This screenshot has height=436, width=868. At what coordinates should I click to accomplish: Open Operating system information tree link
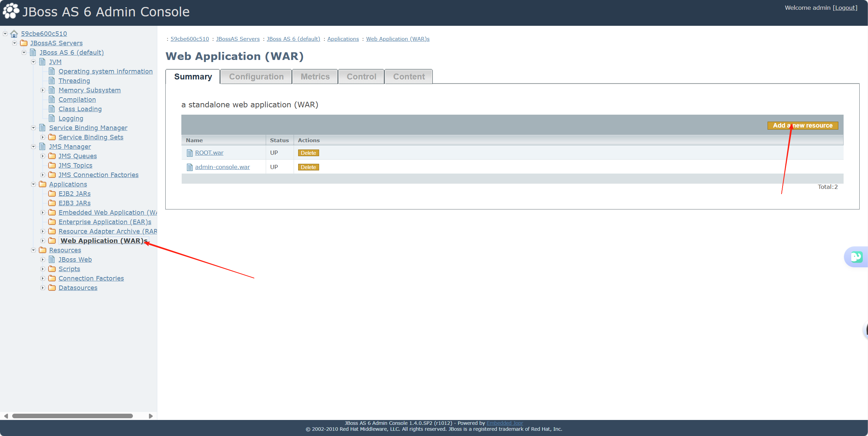106,71
